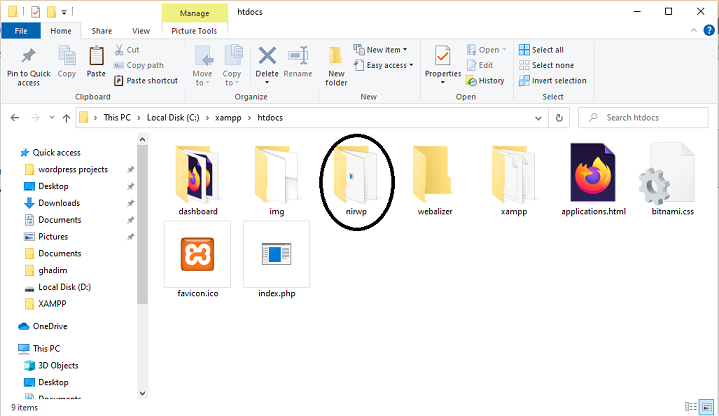This screenshot has width=719, height=416.
Task: Click navigation pane scrollbar up arrow
Action: [142, 139]
